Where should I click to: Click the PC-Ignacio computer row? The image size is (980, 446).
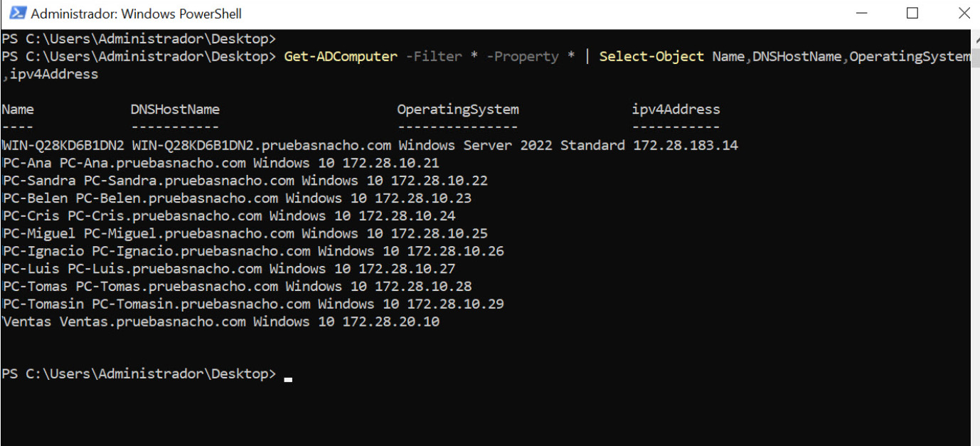252,251
